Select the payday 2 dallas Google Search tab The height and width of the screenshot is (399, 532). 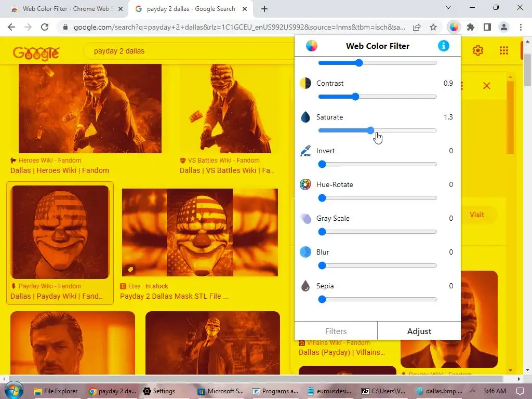click(x=191, y=9)
